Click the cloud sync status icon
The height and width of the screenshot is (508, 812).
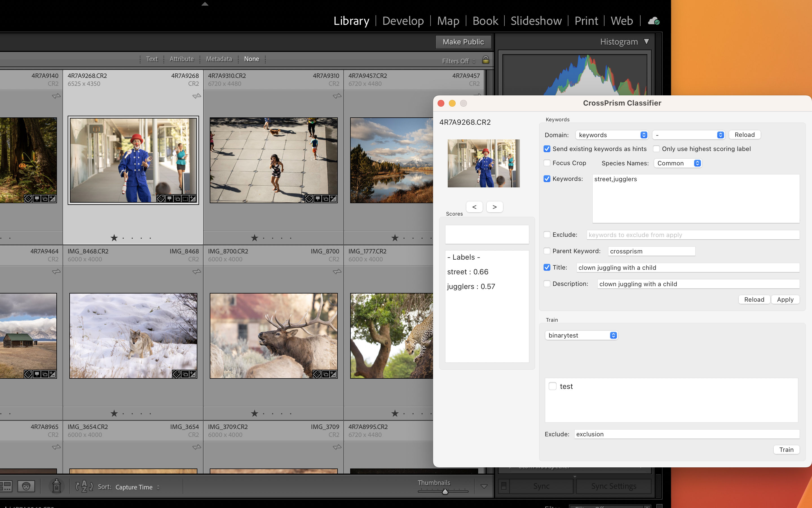(654, 21)
